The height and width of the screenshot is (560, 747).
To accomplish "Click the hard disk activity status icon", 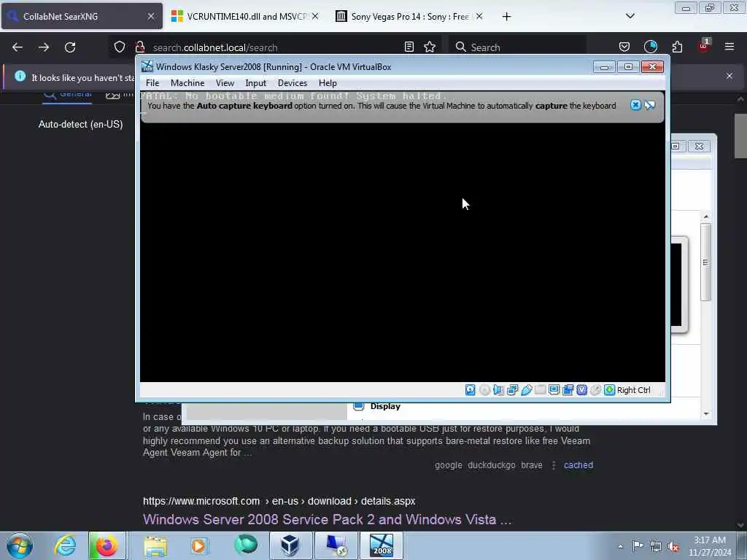I will [x=471, y=390].
